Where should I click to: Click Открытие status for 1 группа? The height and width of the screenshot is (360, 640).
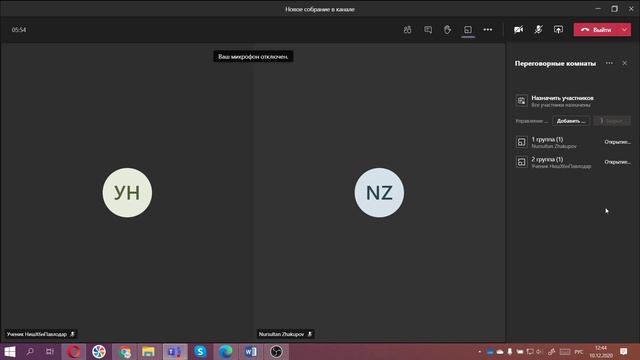point(617,142)
